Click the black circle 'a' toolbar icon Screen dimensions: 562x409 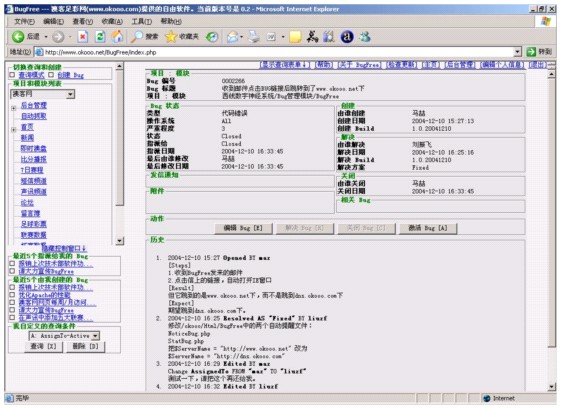(x=347, y=37)
